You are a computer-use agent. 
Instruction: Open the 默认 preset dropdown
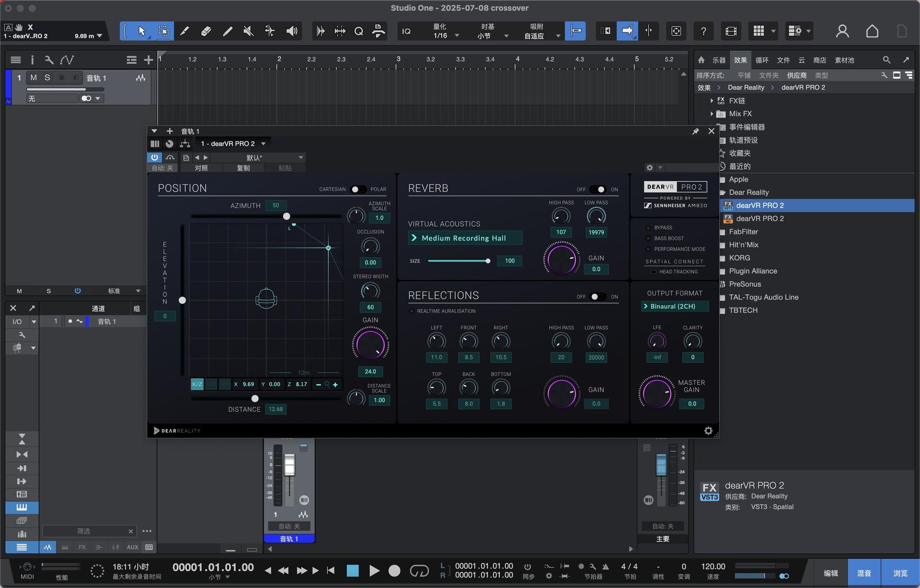point(258,158)
